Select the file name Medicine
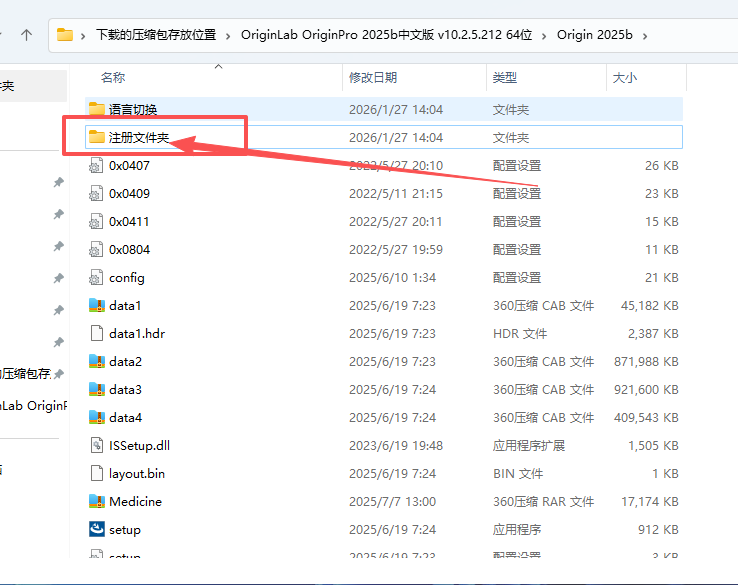 click(135, 502)
